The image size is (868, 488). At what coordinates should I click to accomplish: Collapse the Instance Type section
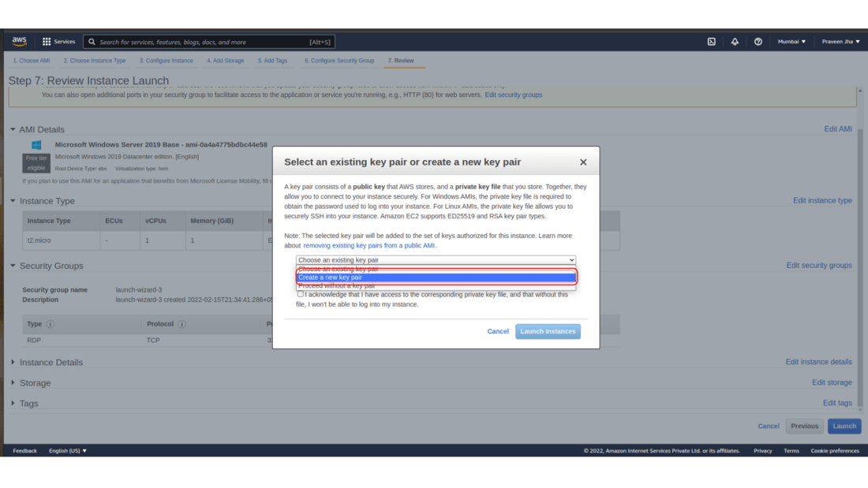[x=13, y=201]
